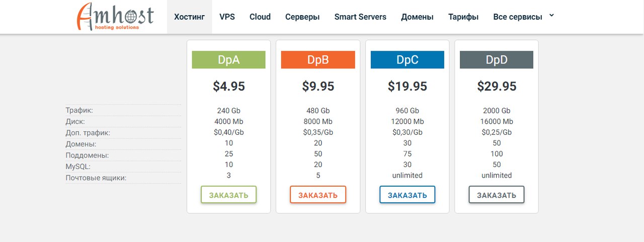Order the DpA hosting plan
The height and width of the screenshot is (242, 644).
coord(228,195)
